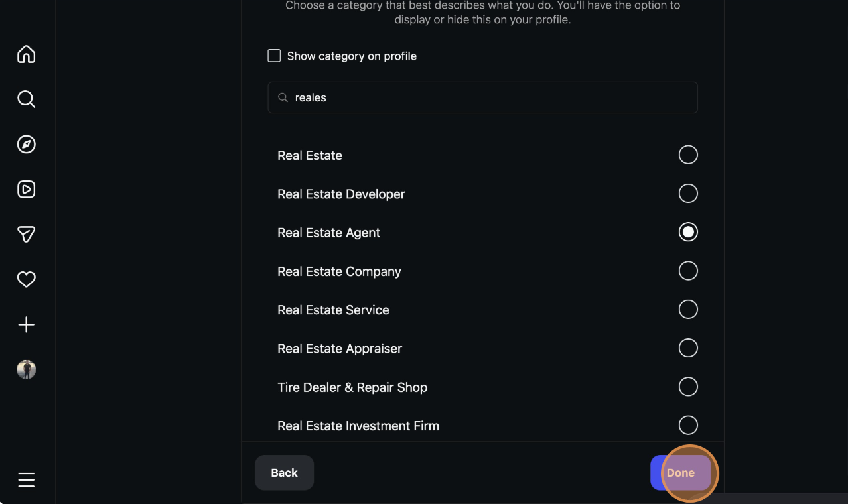Open Messages via the paper plane icon
The height and width of the screenshot is (504, 848).
[26, 234]
